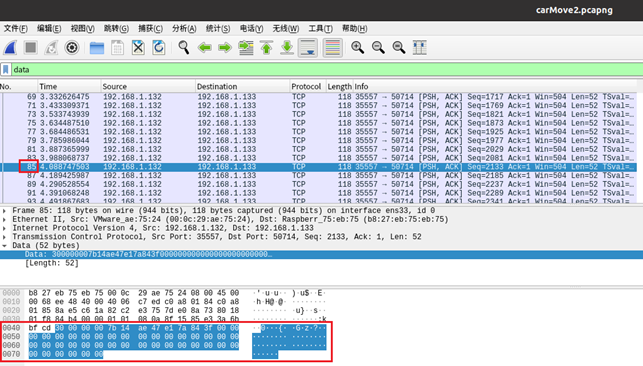Image resolution: width=643 pixels, height=366 pixels.
Task: Select packet 89 with Seq=2237
Action: point(318,184)
